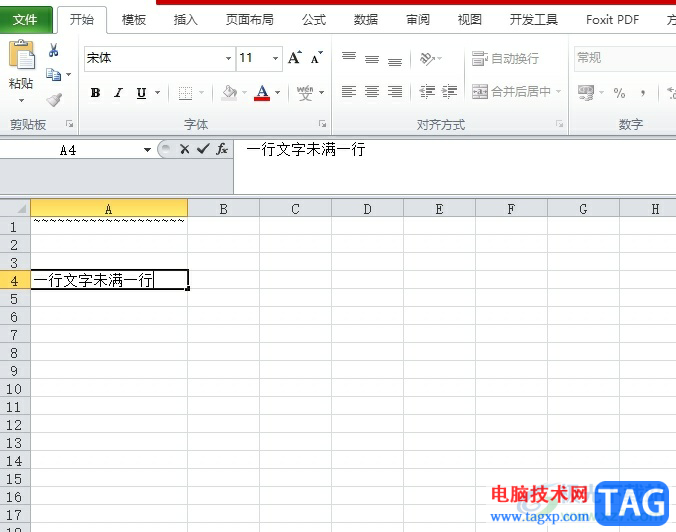Open the accounting number format icon
This screenshot has height=532, width=676.
point(586,92)
